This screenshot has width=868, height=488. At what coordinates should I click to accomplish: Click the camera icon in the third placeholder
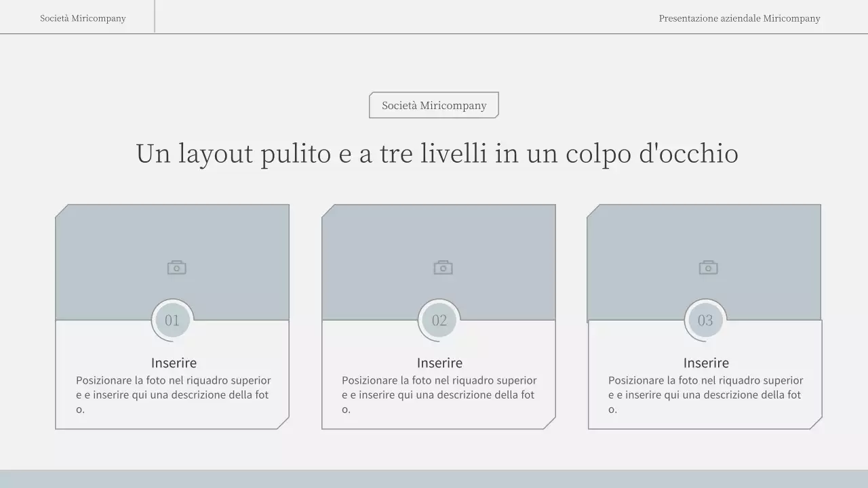(707, 266)
